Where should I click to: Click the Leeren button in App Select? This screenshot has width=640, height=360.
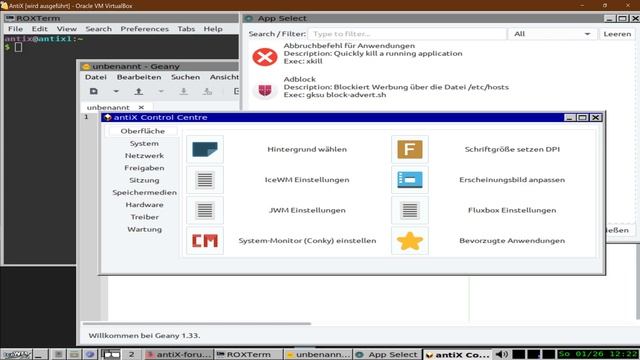[617, 34]
